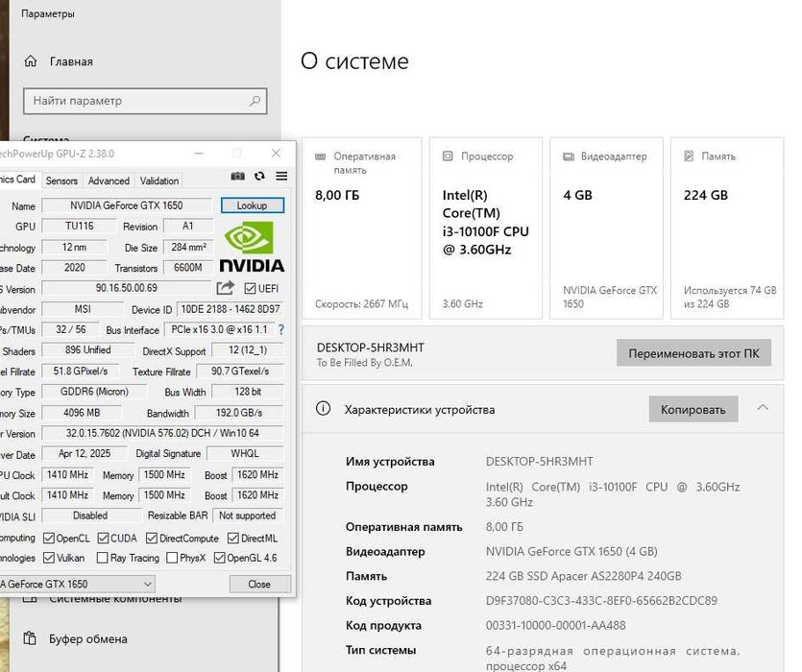Click the search magnifier icon
This screenshot has width=802, height=672.
point(255,101)
